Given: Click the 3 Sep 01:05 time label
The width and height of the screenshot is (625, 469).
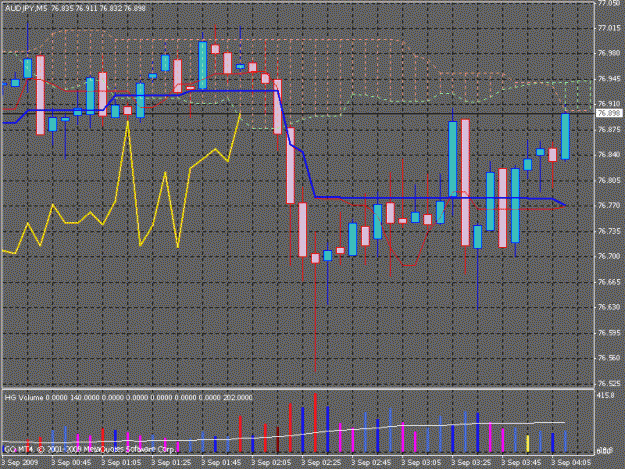Looking at the screenshot, I should (121, 463).
